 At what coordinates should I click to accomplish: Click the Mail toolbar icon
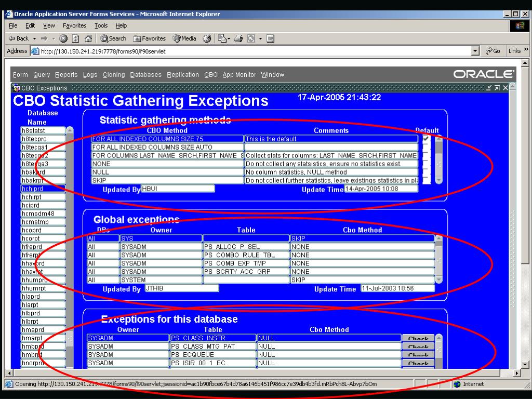pos(222,38)
